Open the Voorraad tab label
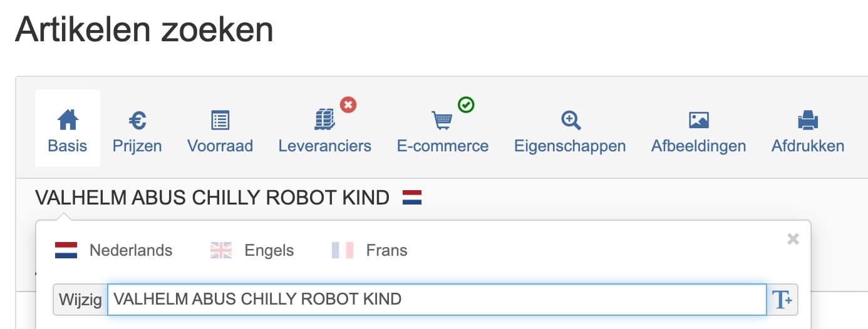The image size is (868, 329). coord(220,146)
